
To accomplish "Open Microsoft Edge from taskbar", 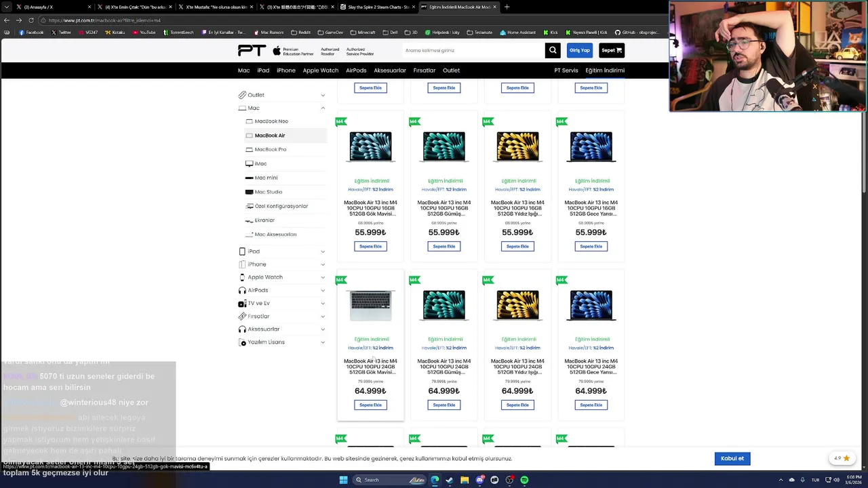I will tap(435, 480).
